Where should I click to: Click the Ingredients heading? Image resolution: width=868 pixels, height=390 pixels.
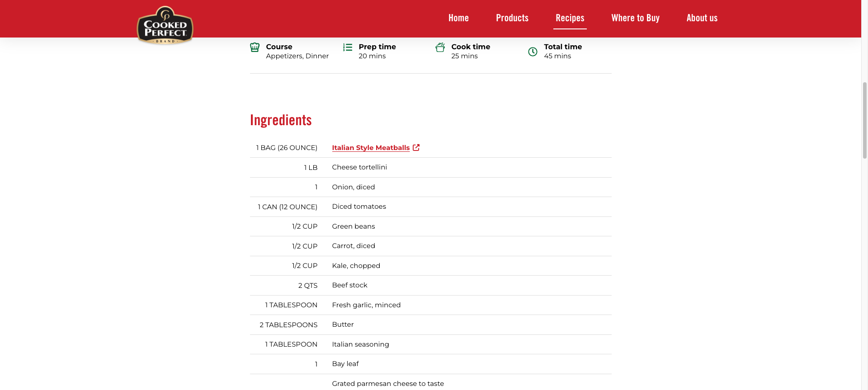(281, 120)
